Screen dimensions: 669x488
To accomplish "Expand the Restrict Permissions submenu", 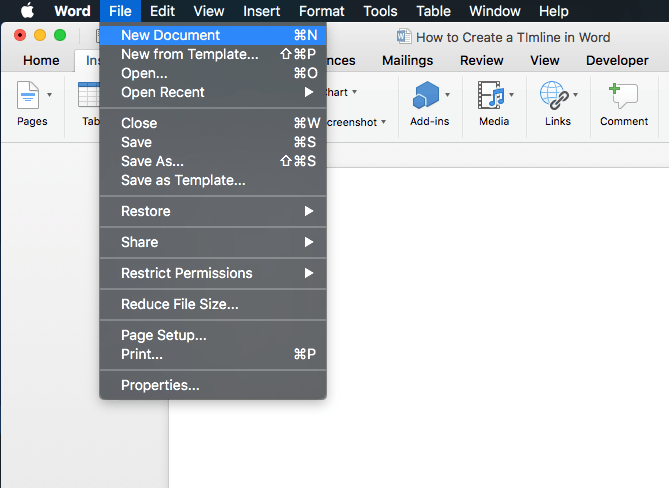I will point(213,273).
